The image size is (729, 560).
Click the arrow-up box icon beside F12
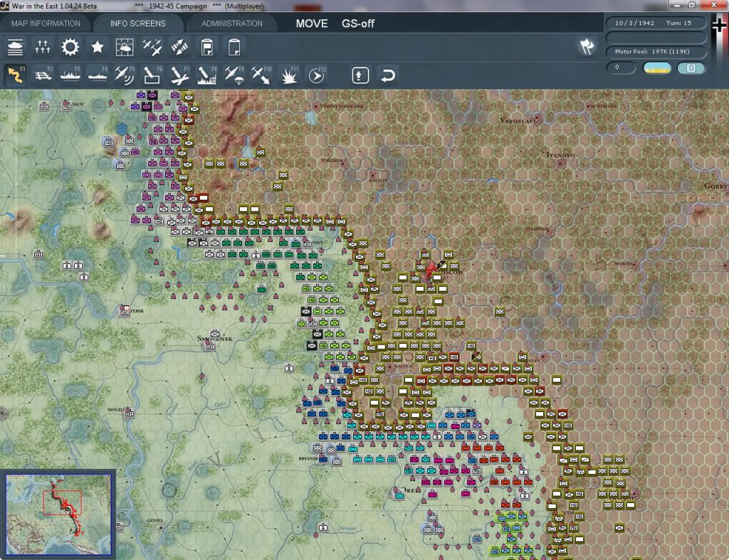click(x=360, y=75)
